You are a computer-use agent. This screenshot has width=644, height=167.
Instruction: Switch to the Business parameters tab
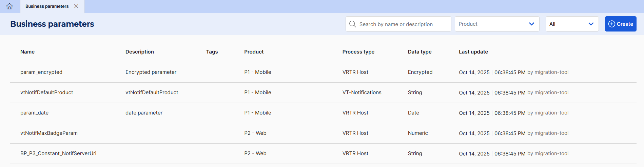click(x=47, y=6)
